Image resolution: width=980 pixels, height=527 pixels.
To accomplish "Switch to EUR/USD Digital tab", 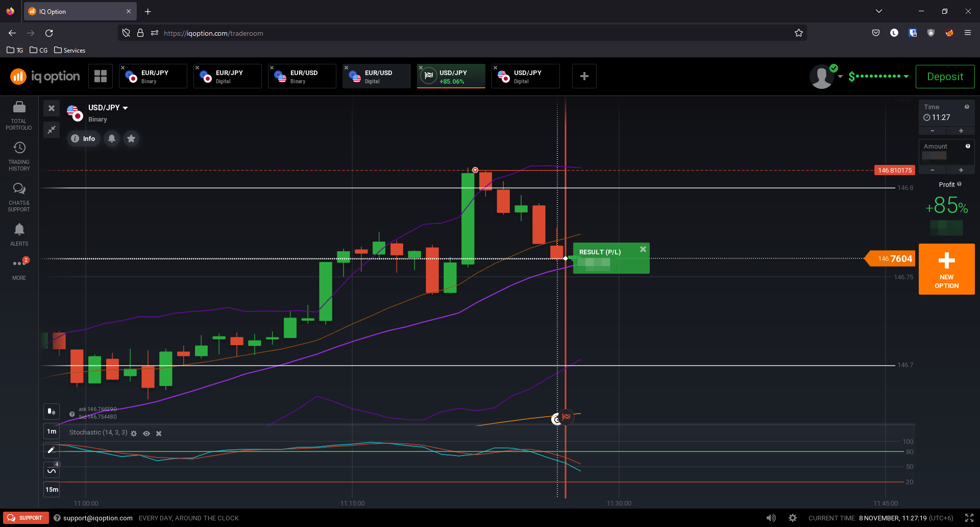I will click(x=377, y=76).
